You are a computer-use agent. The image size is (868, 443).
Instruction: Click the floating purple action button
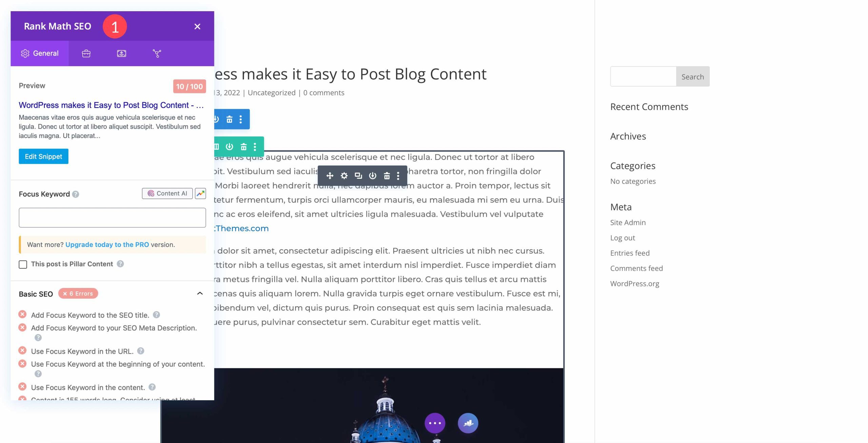(x=435, y=423)
